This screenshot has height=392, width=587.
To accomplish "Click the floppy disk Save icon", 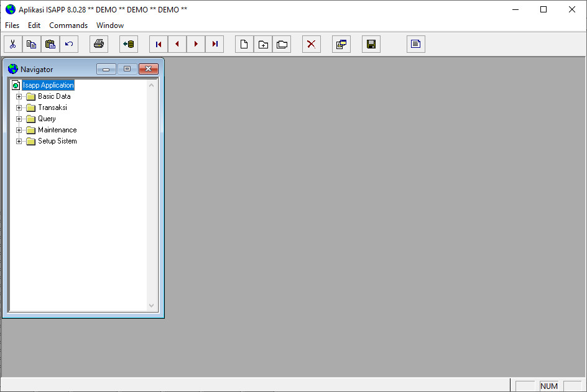I will 371,44.
